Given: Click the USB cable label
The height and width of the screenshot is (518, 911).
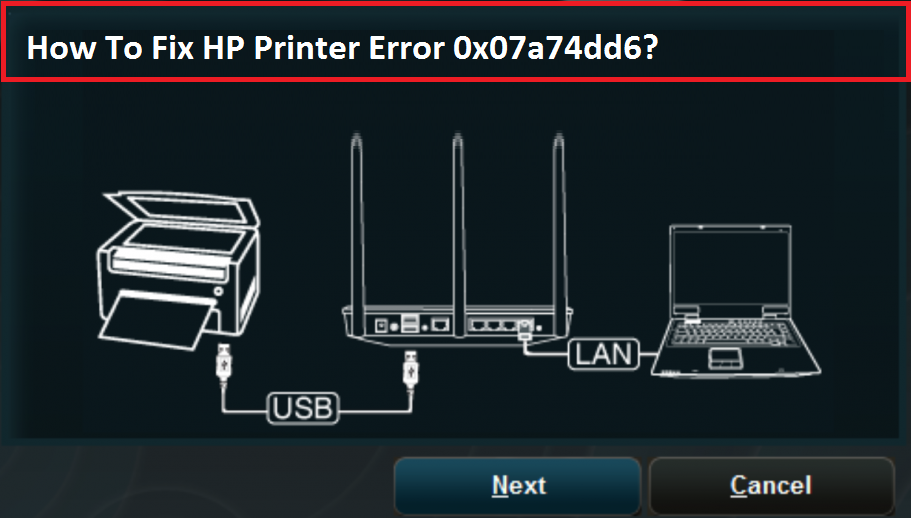Looking at the screenshot, I should tap(303, 408).
